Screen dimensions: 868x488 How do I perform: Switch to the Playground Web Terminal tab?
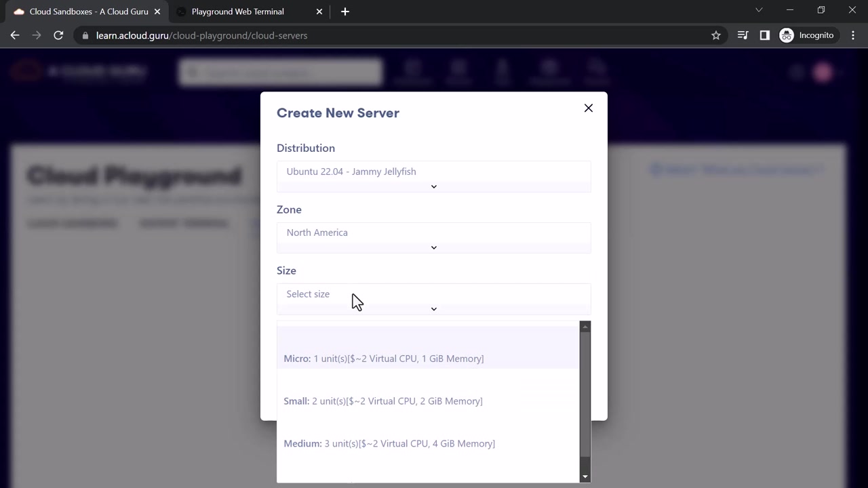click(238, 12)
